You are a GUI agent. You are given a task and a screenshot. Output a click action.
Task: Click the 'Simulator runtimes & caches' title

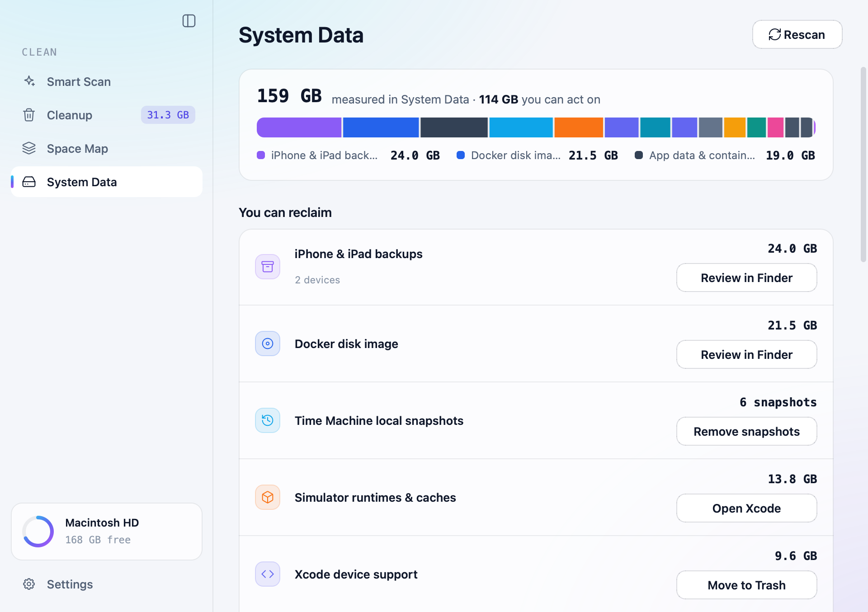click(x=375, y=497)
